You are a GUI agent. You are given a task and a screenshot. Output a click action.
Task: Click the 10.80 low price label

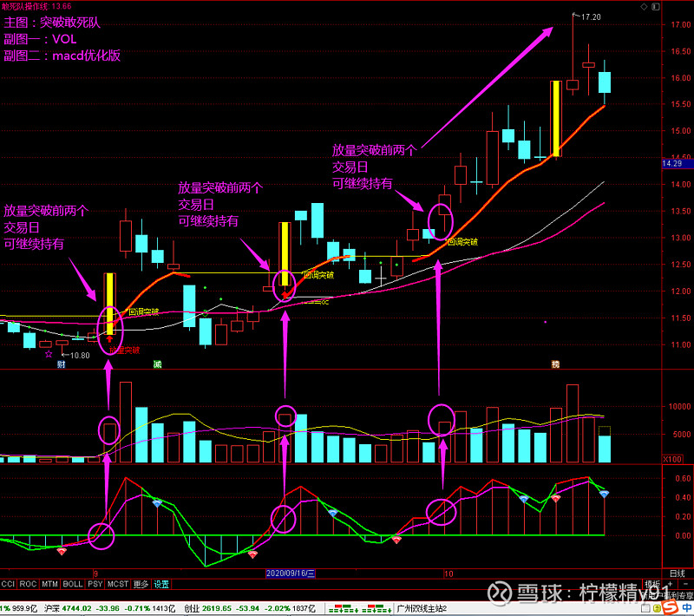[80, 355]
